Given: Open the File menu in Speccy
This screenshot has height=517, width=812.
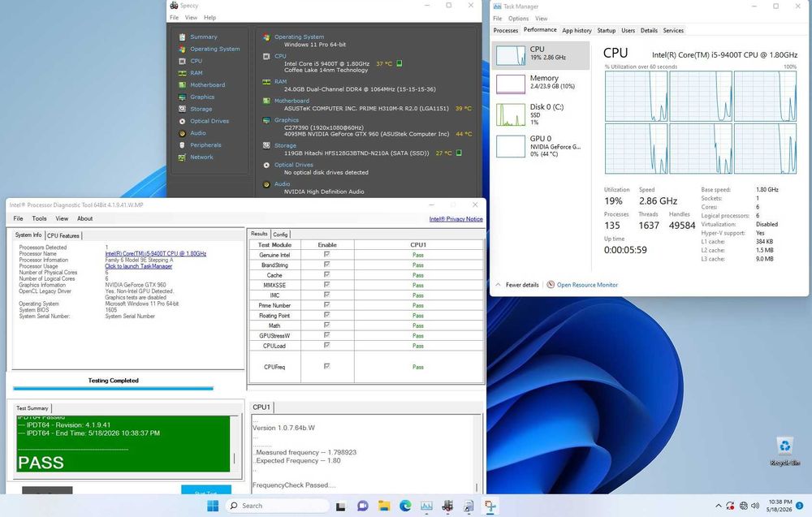Looking at the screenshot, I should pyautogui.click(x=174, y=18).
